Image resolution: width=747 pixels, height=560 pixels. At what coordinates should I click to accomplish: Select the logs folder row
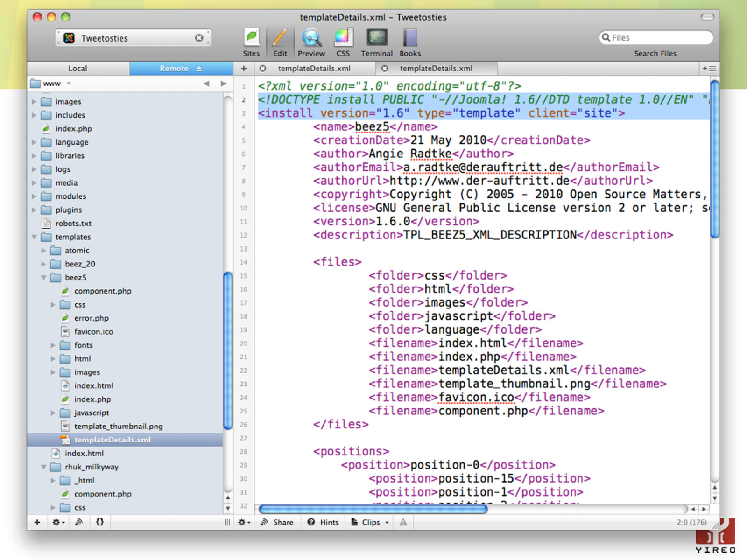pyautogui.click(x=125, y=169)
